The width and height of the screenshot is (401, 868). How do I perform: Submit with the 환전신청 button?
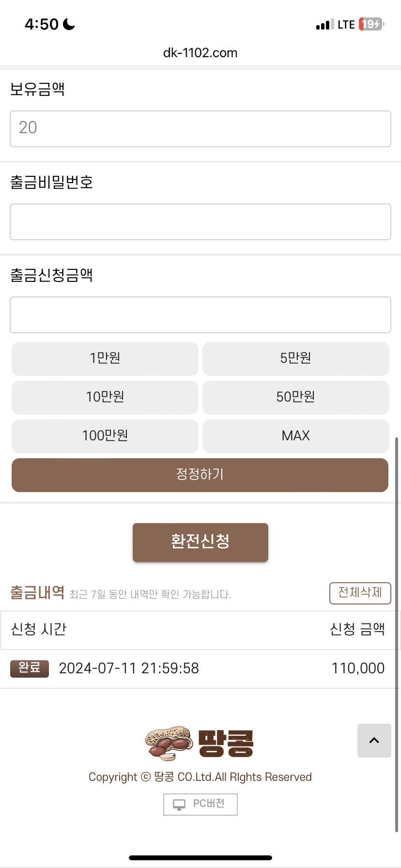tap(200, 542)
